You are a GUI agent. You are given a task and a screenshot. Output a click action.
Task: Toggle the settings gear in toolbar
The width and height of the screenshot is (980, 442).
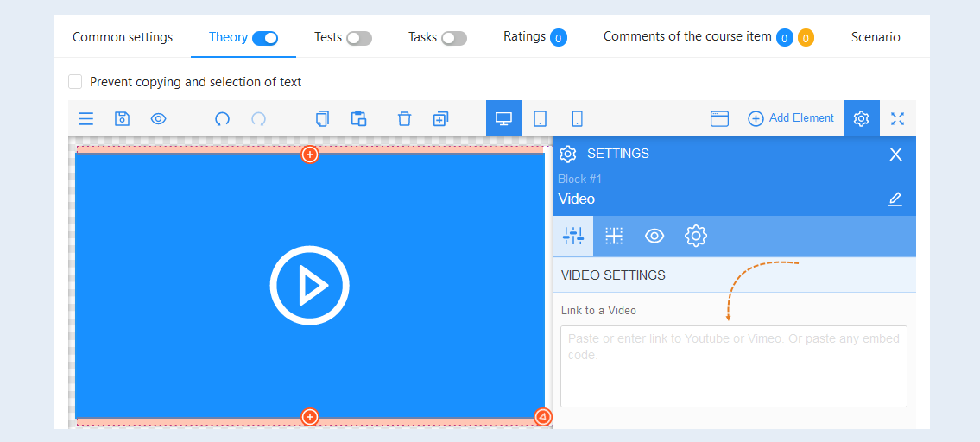click(861, 118)
